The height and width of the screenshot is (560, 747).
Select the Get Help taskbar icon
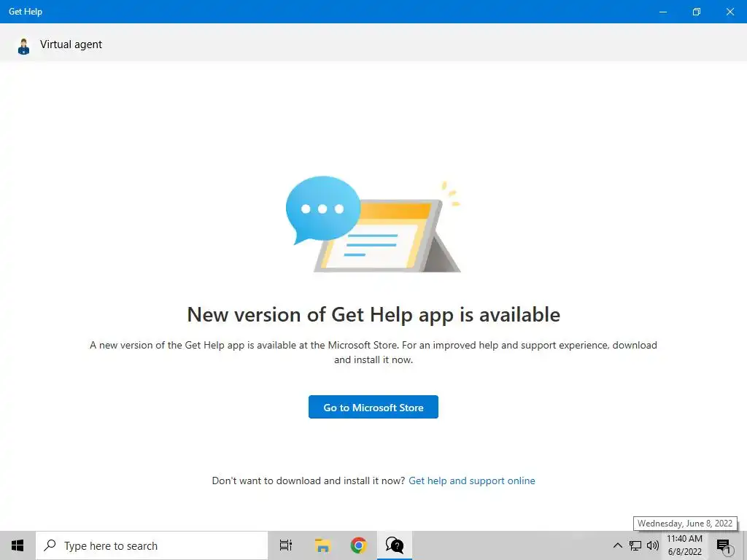pos(395,545)
